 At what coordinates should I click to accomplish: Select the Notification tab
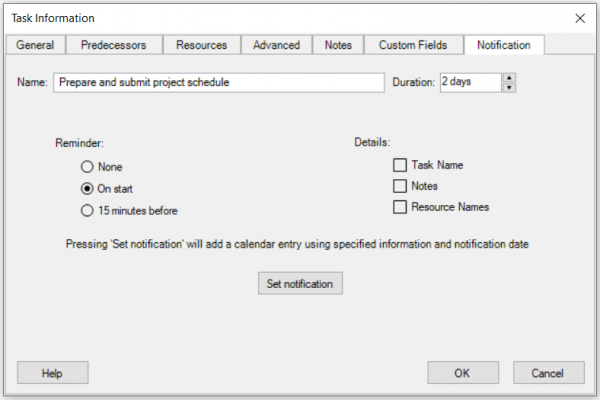(x=504, y=45)
